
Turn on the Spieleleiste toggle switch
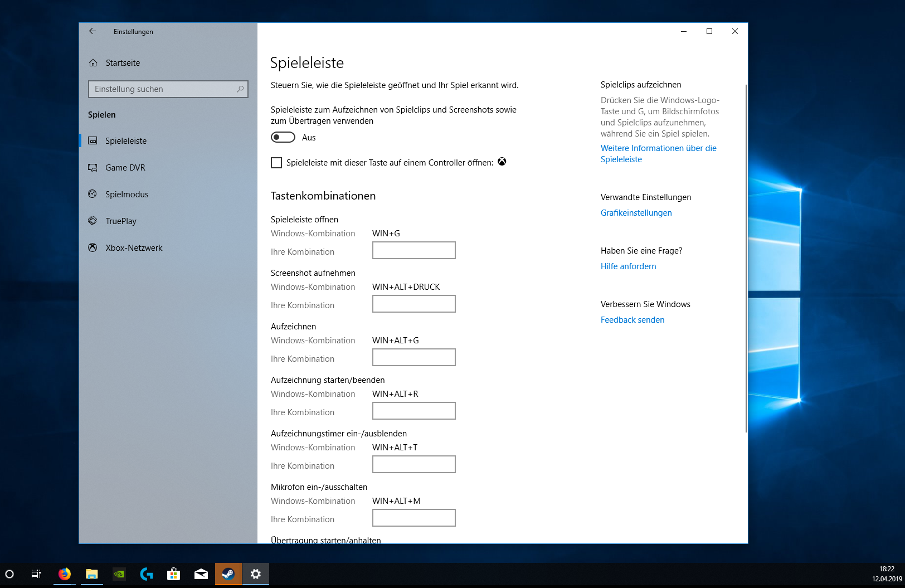283,138
